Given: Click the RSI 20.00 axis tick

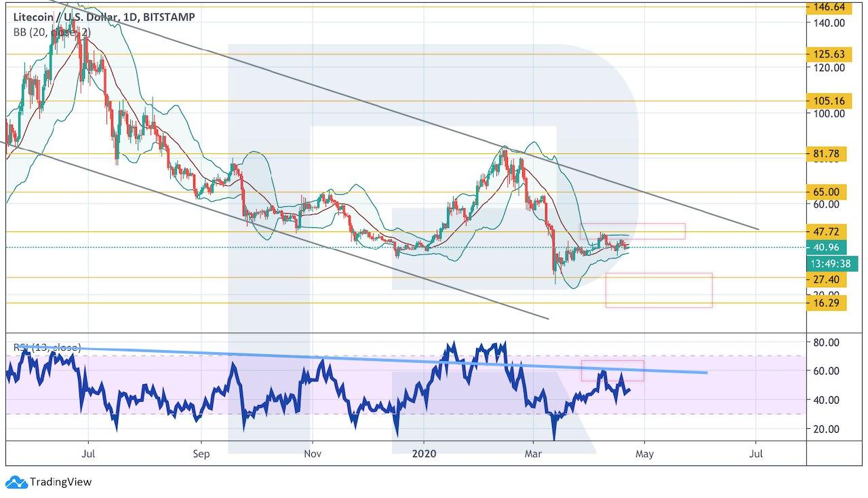Looking at the screenshot, I should click(x=827, y=429).
